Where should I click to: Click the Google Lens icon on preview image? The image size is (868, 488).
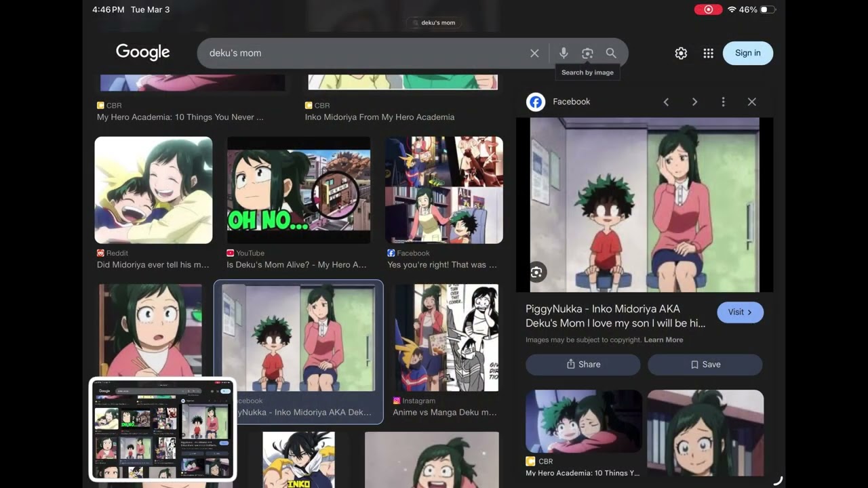point(536,272)
